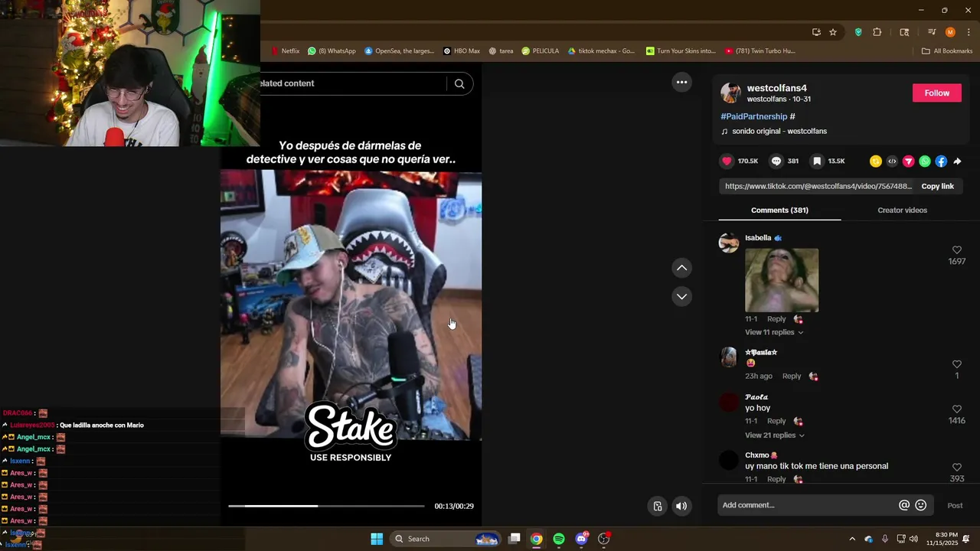
Task: Open Chrome profile avatar M
Action: (x=950, y=32)
